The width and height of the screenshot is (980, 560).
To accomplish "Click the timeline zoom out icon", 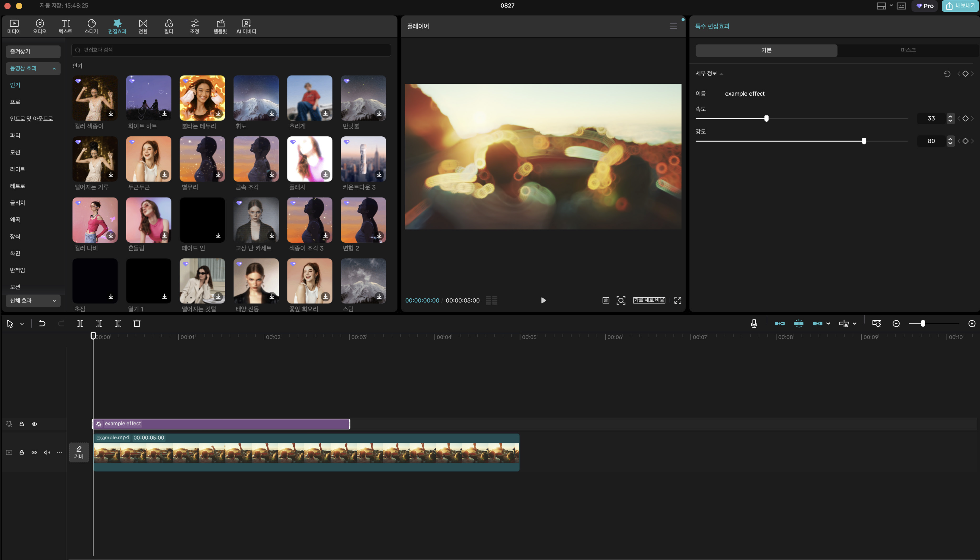I will click(x=896, y=323).
